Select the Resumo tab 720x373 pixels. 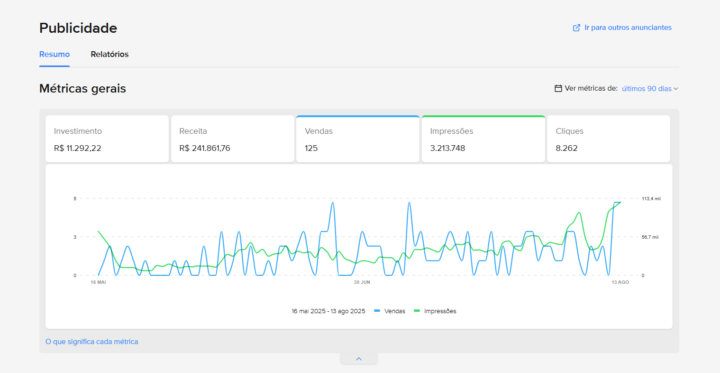point(54,54)
